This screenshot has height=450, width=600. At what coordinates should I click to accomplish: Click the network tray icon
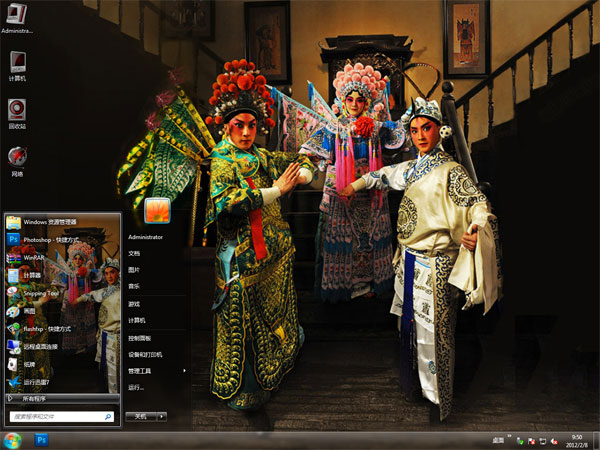pos(543,441)
